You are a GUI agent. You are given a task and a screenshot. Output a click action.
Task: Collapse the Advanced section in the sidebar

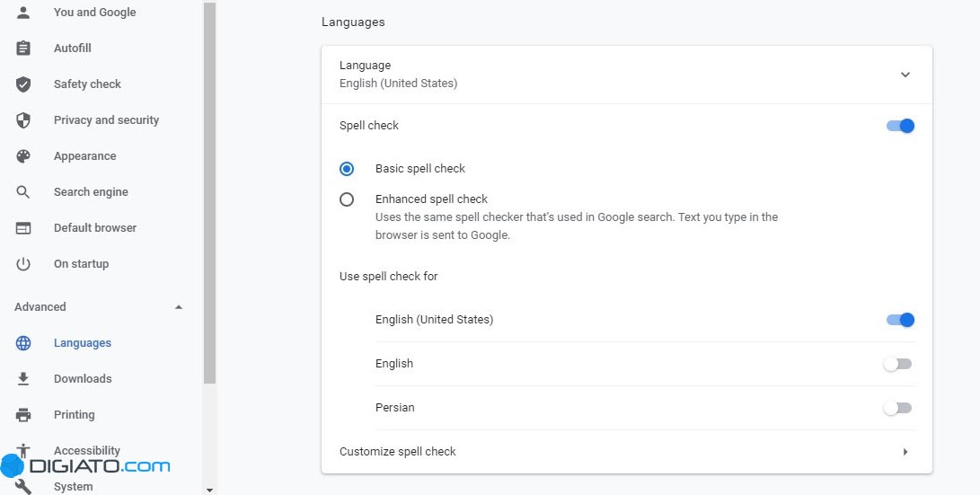[x=178, y=307]
